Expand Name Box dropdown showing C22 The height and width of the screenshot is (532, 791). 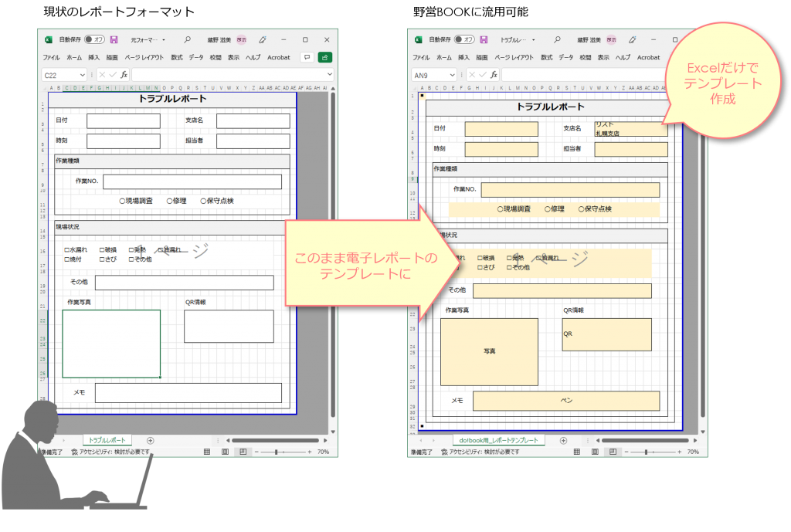(x=82, y=75)
